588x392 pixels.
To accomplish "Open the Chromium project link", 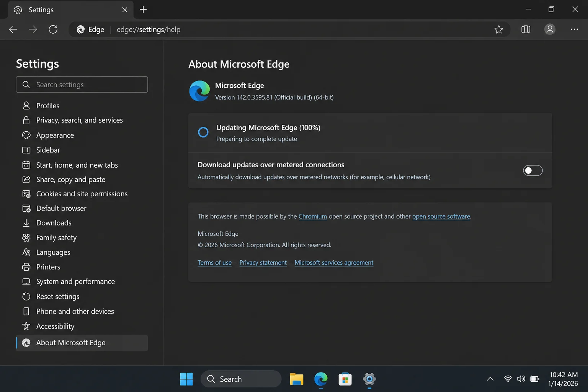I will 313,216.
